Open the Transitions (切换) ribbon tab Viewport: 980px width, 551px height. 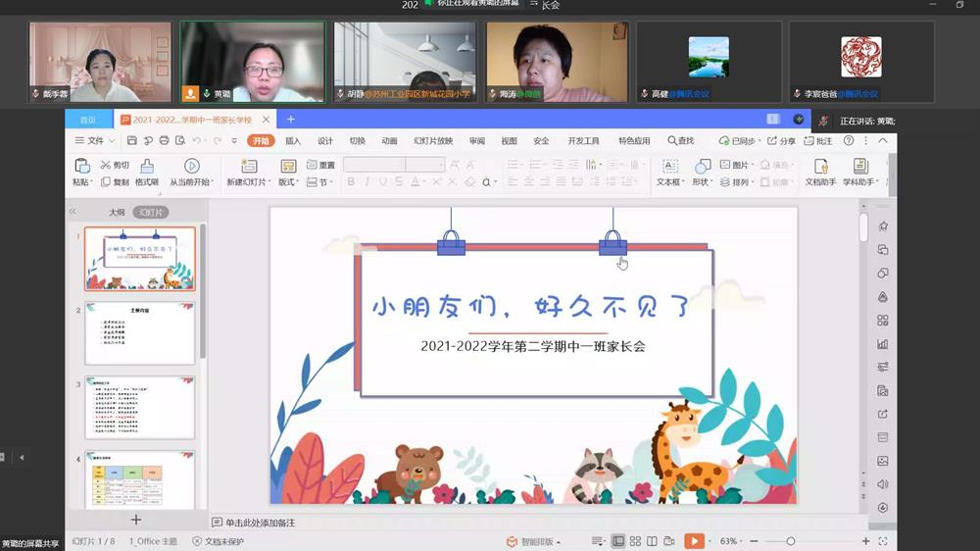pos(358,141)
